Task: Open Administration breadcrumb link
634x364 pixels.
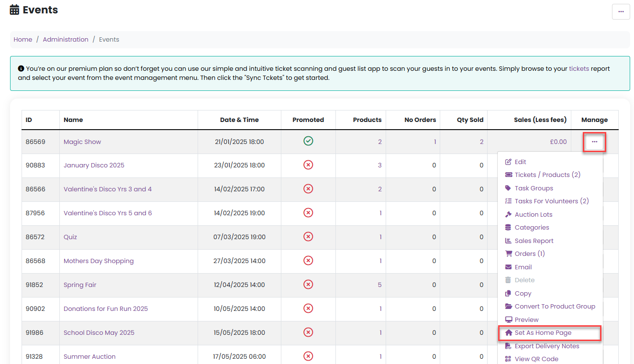Action: pyautogui.click(x=66, y=40)
